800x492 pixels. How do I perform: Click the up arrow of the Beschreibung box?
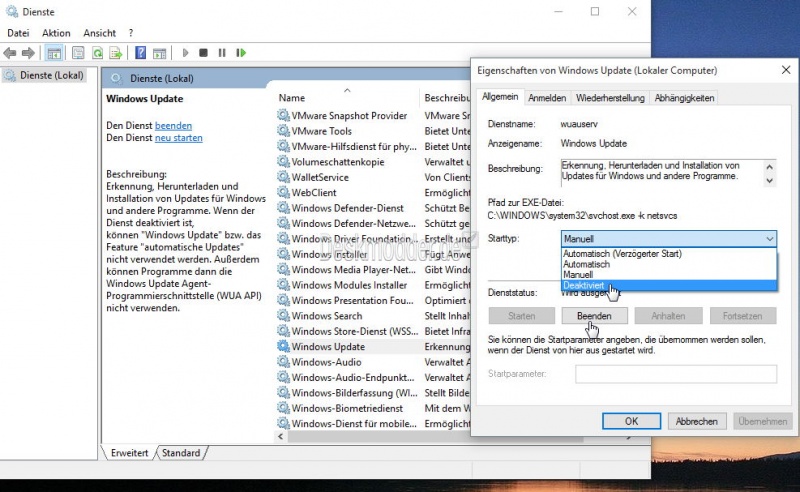pos(769,167)
